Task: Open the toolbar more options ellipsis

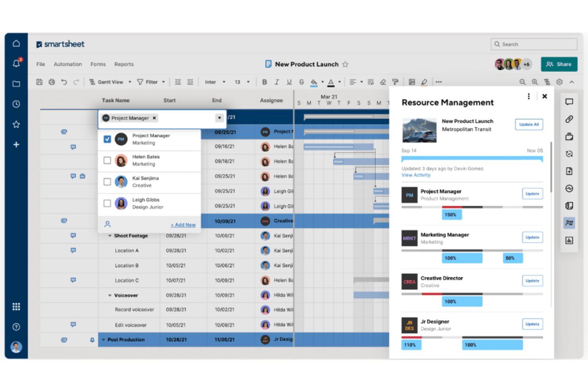Action: click(439, 82)
